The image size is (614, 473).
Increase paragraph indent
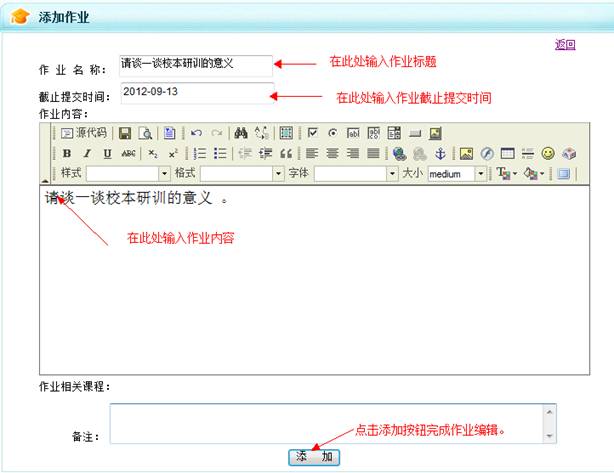coord(265,153)
